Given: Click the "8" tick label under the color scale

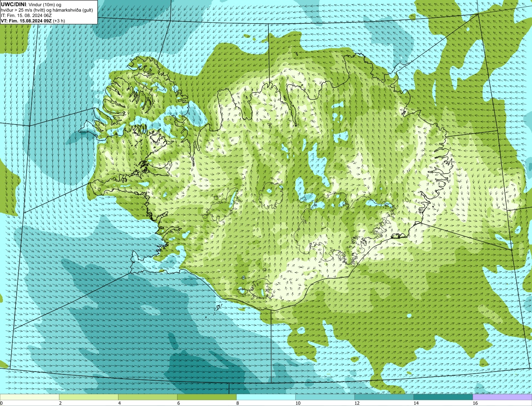Looking at the screenshot, I should (237, 403).
